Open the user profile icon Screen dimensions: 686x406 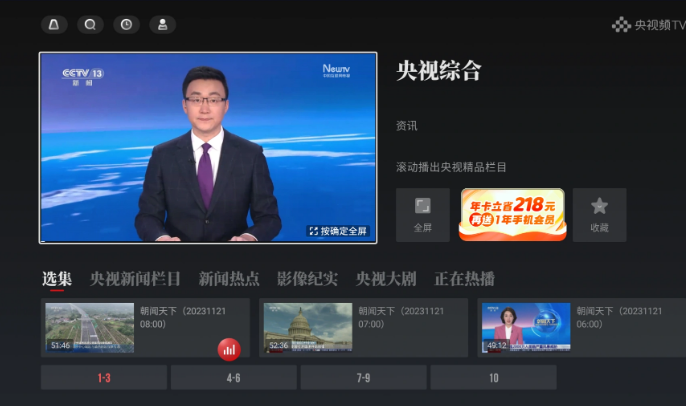[x=162, y=24]
